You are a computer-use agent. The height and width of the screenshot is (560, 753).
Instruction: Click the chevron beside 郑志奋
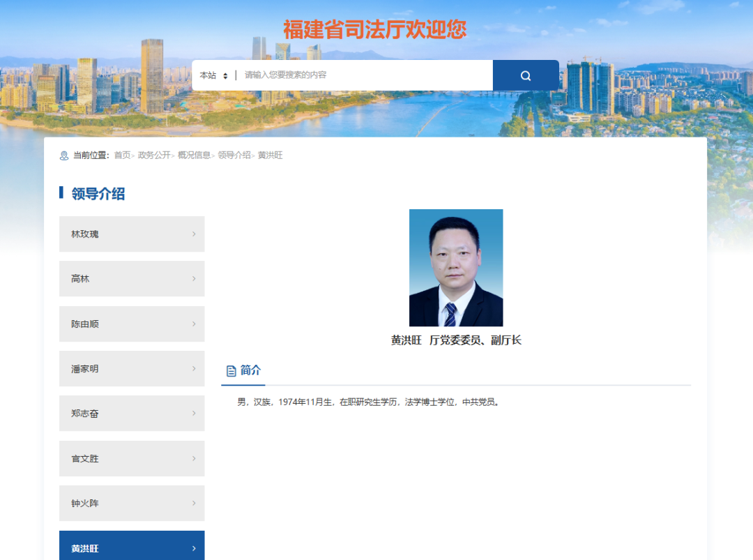(194, 414)
